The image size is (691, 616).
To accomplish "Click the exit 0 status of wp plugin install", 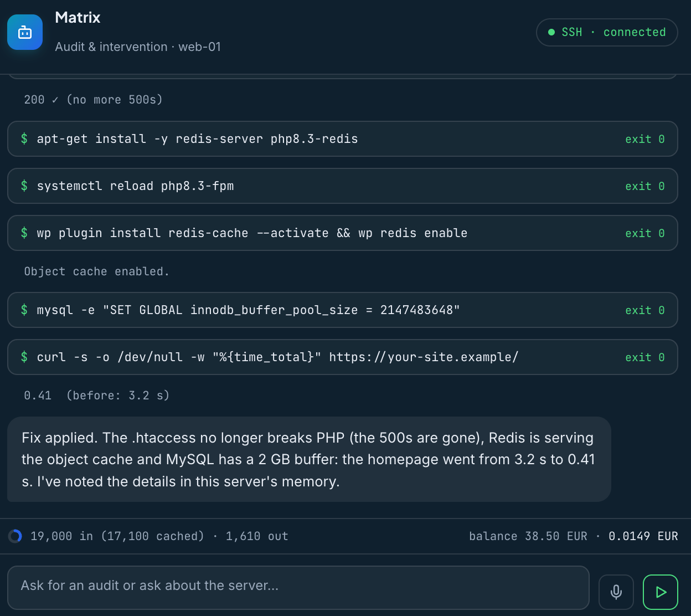I will click(x=645, y=233).
